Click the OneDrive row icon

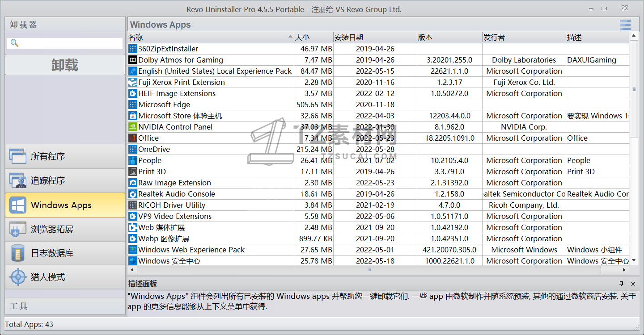(x=132, y=149)
